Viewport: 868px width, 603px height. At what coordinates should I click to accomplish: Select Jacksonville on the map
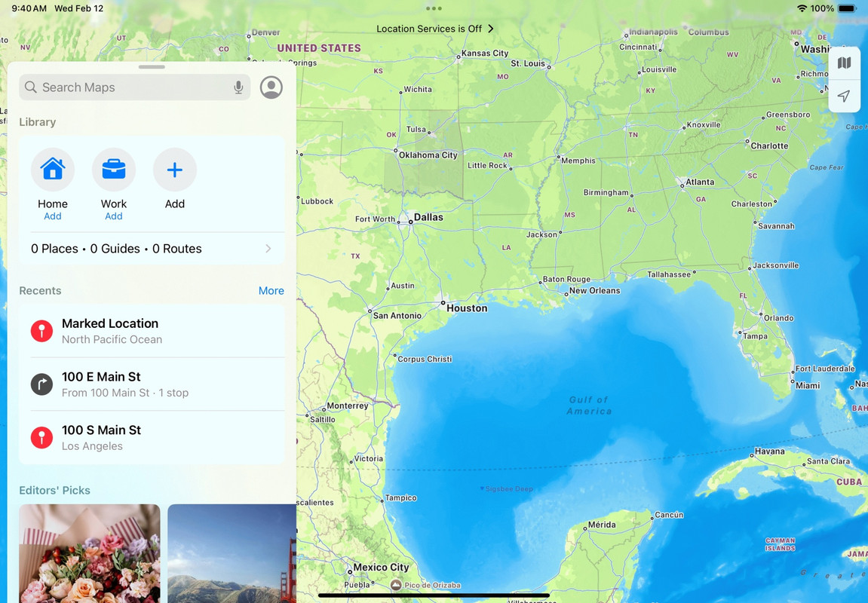click(775, 265)
